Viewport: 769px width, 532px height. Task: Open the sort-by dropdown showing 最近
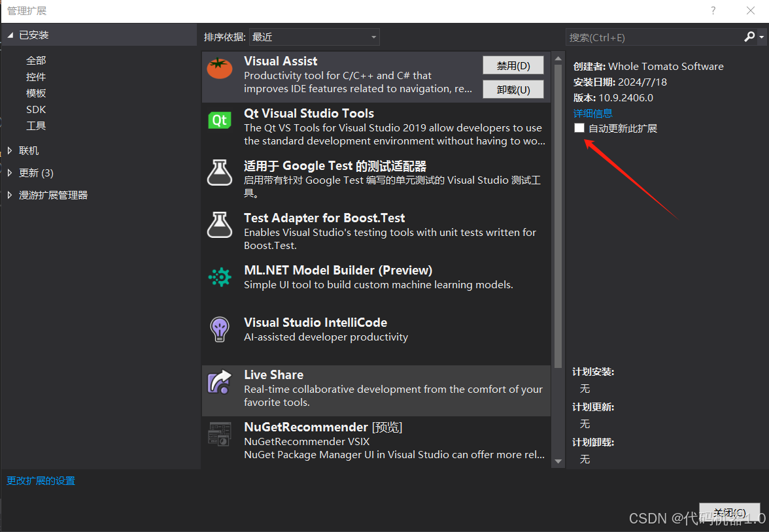[314, 37]
